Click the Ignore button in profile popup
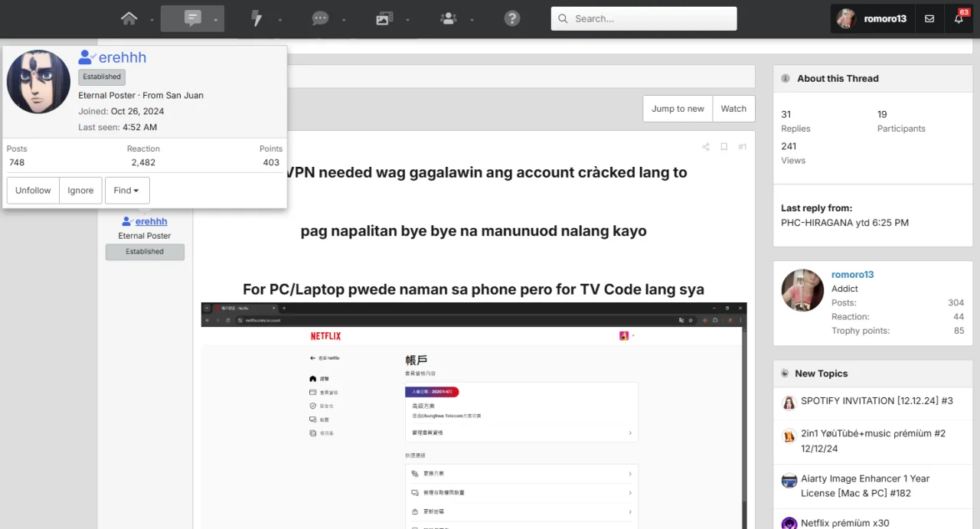Viewport: 980px width, 529px height. click(80, 191)
